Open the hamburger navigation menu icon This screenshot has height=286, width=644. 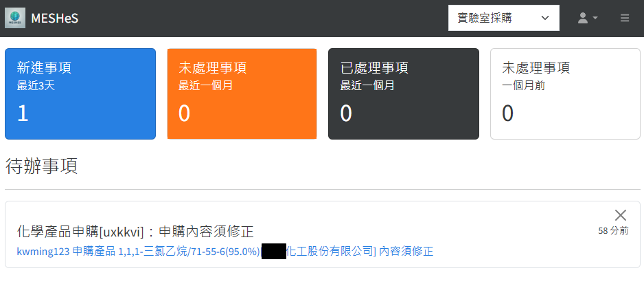[x=625, y=18]
